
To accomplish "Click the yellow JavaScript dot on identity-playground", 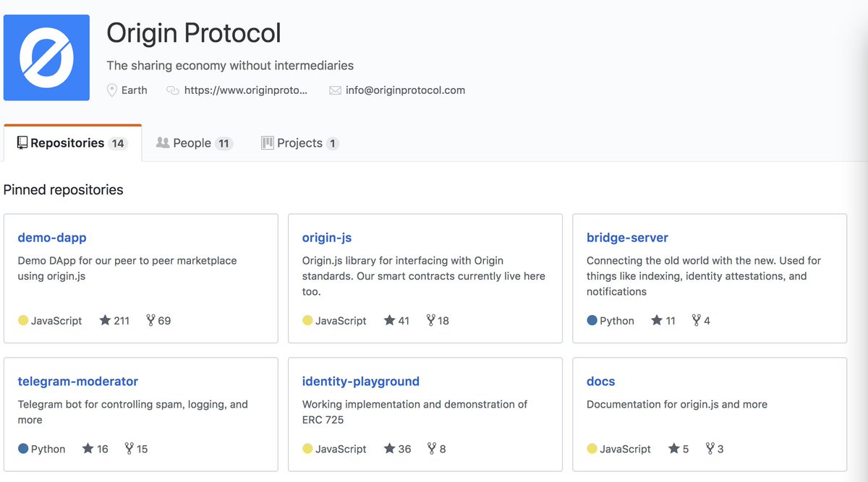I will point(307,449).
